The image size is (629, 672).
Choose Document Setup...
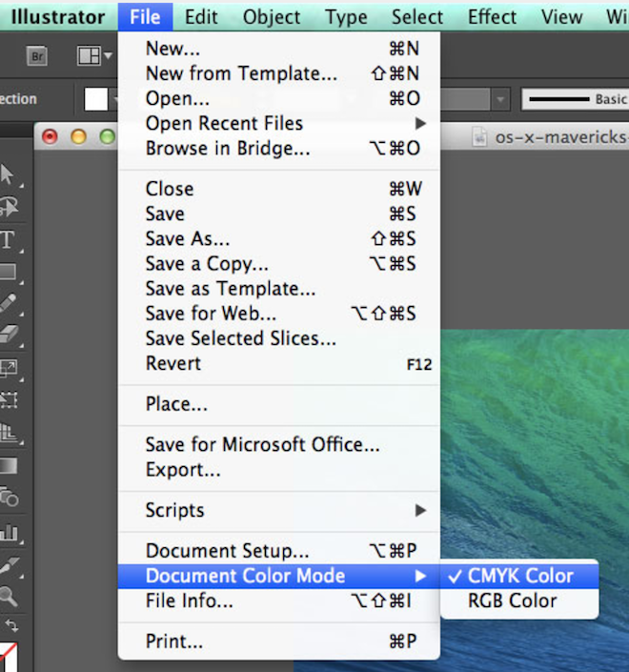tap(279, 551)
